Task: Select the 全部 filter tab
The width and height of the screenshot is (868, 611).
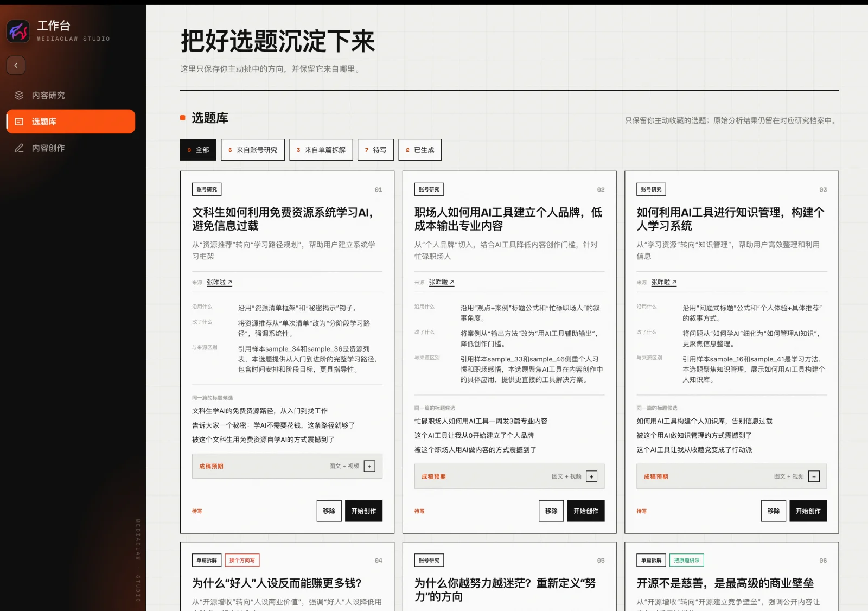Action: (x=198, y=150)
